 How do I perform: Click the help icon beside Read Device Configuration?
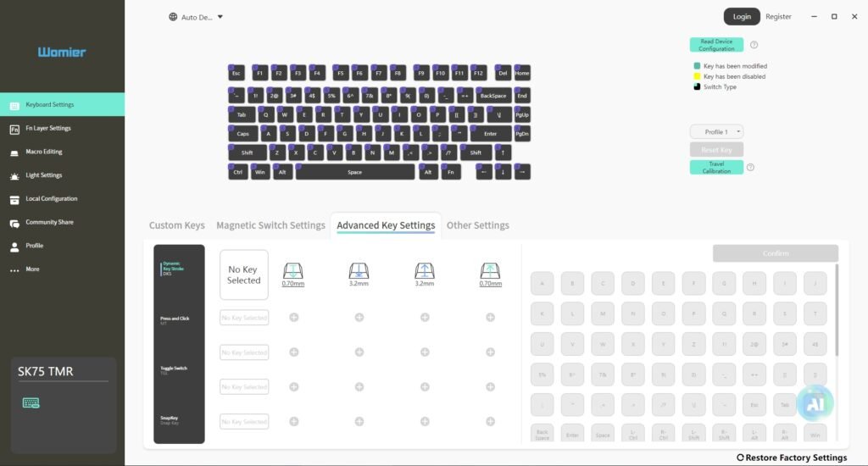click(754, 45)
